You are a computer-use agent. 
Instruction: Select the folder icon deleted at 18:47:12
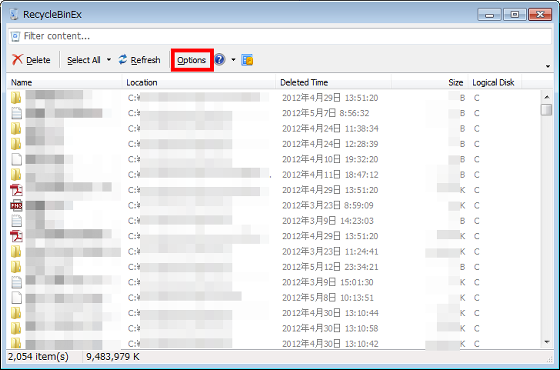coord(16,174)
